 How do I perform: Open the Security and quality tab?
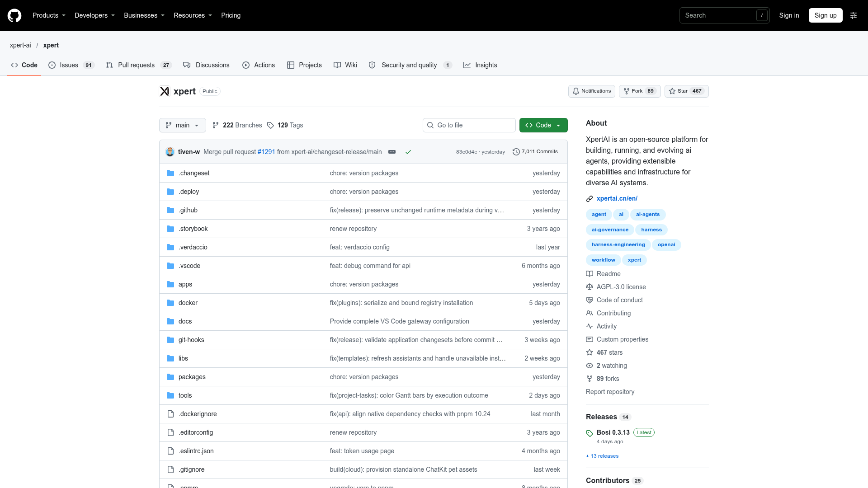(410, 65)
